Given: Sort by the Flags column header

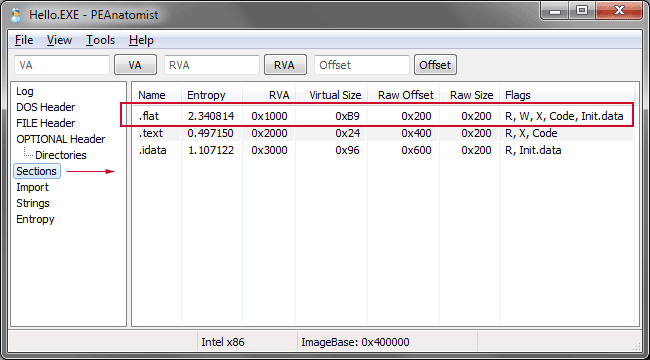Looking at the screenshot, I should pyautogui.click(x=566, y=95).
